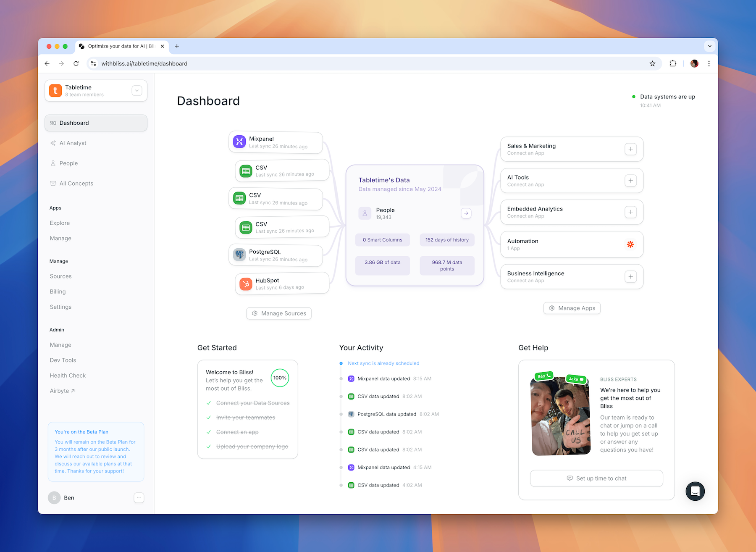Open Settings in the sidebar
This screenshot has width=756, height=552.
pyautogui.click(x=60, y=307)
